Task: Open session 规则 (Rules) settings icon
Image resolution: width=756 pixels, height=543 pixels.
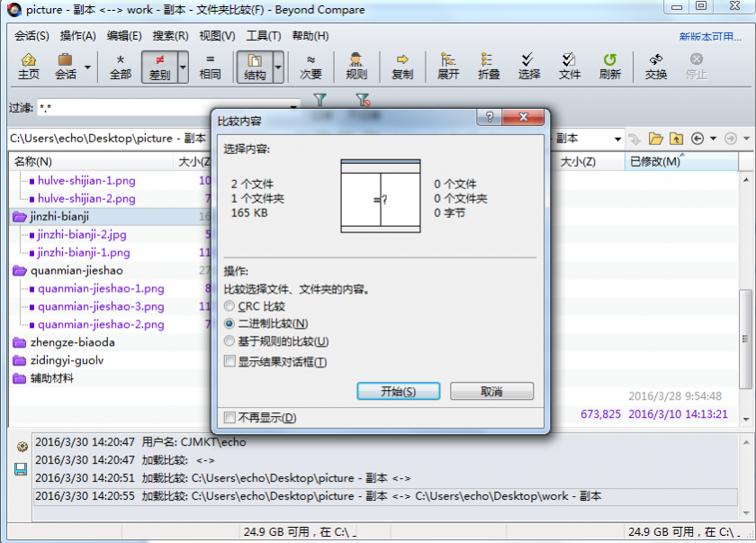Action: click(356, 68)
